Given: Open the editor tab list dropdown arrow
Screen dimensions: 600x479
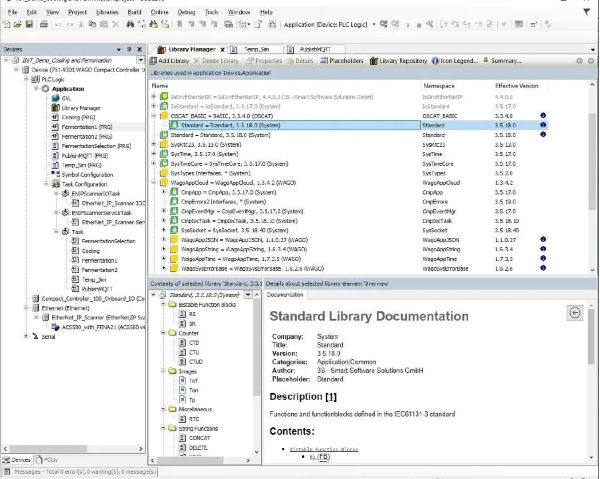Looking at the screenshot, I should click(593, 50).
